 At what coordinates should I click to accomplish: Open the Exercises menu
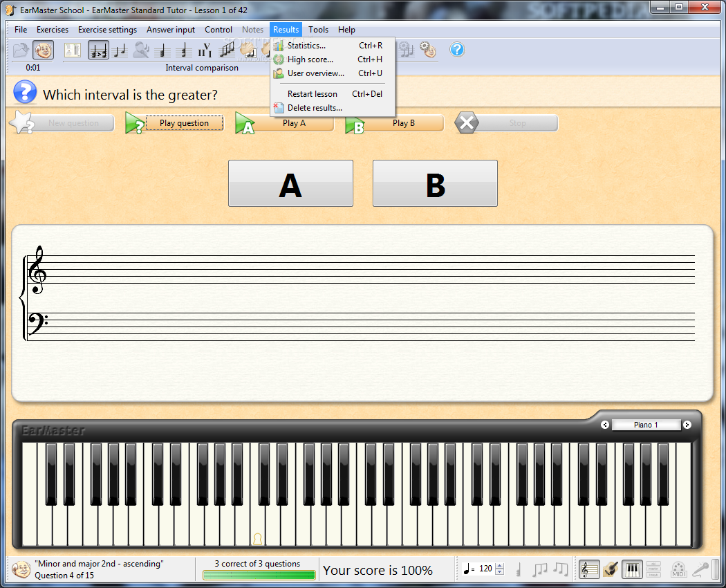tap(53, 30)
